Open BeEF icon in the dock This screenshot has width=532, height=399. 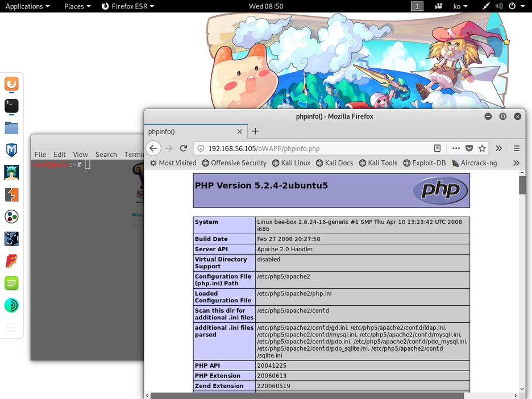tap(11, 239)
